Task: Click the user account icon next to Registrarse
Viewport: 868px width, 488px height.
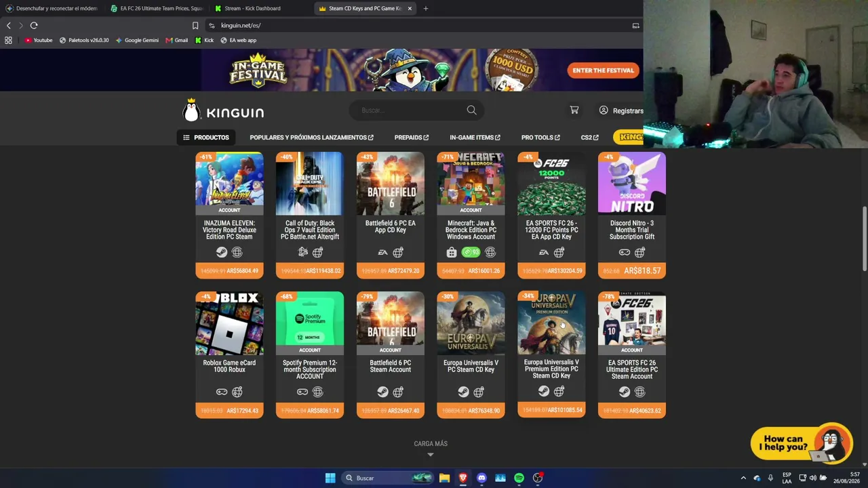Action: [604, 110]
